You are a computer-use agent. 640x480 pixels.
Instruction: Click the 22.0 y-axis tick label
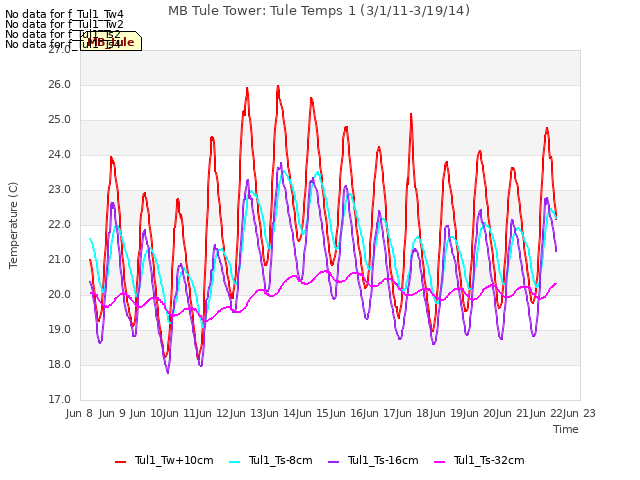(x=60, y=224)
